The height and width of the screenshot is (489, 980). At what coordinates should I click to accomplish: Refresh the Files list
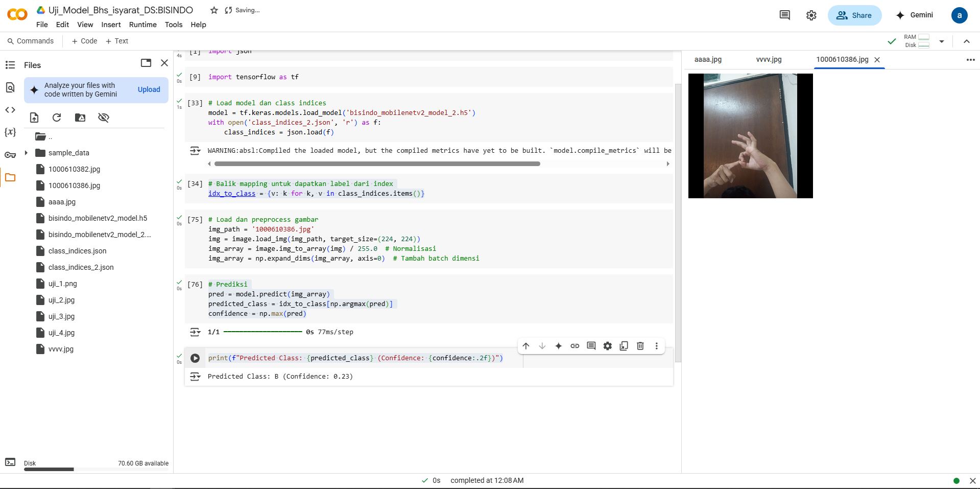(x=57, y=118)
